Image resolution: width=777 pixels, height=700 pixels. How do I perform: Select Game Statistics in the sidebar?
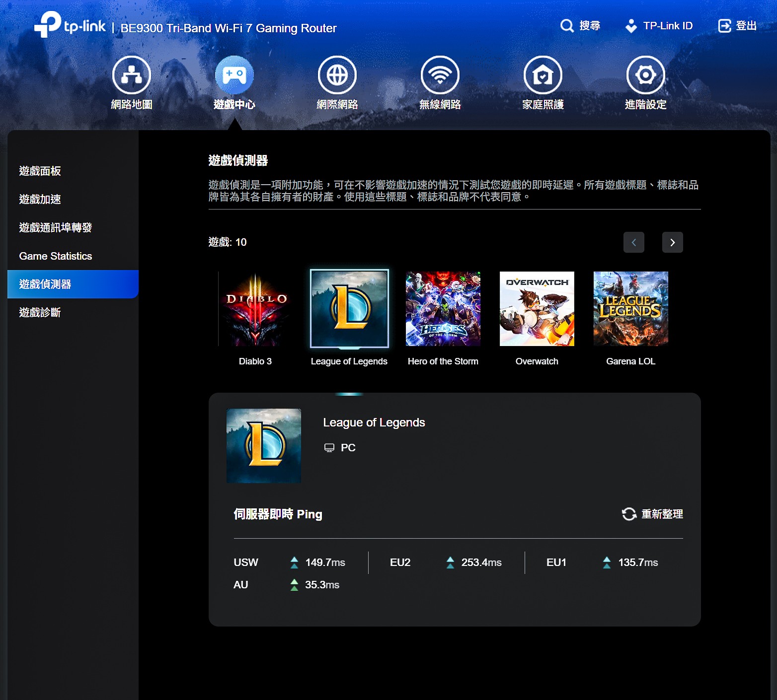coord(73,256)
